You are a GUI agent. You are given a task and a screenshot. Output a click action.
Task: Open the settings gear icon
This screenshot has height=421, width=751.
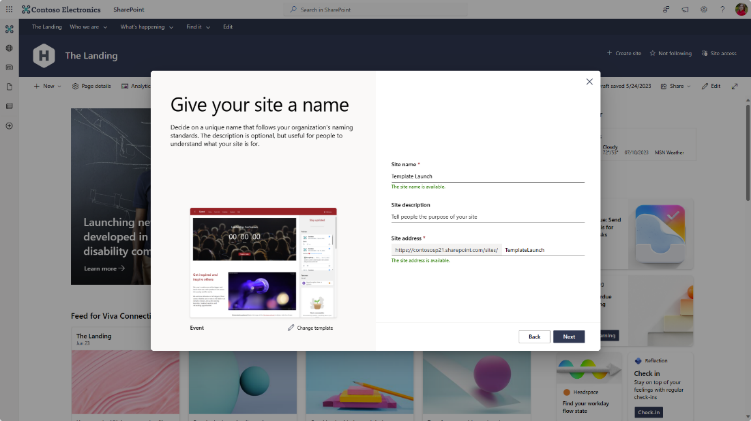pyautogui.click(x=704, y=9)
